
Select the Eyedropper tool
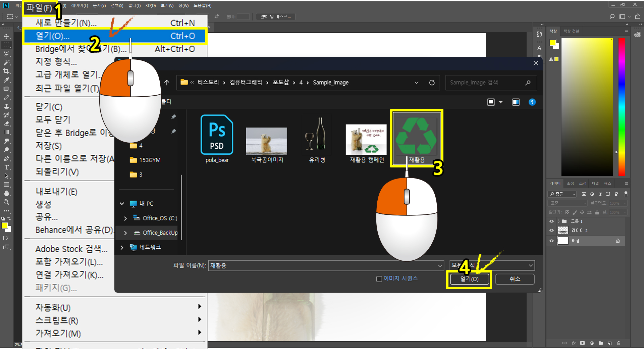[6, 80]
